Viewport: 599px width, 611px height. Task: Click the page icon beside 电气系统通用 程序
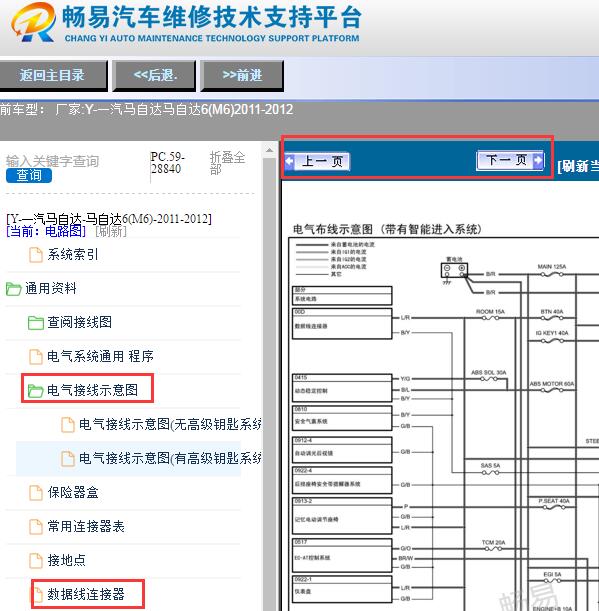coord(36,357)
